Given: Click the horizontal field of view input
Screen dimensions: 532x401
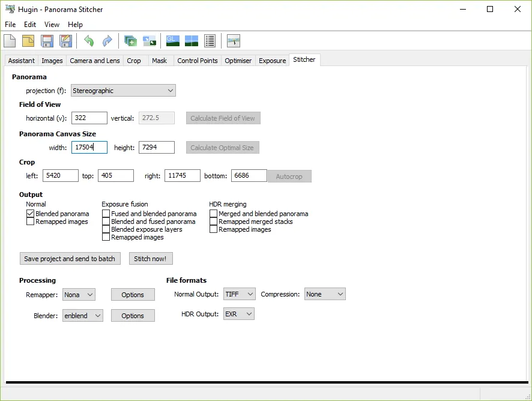Looking at the screenshot, I should [x=89, y=118].
